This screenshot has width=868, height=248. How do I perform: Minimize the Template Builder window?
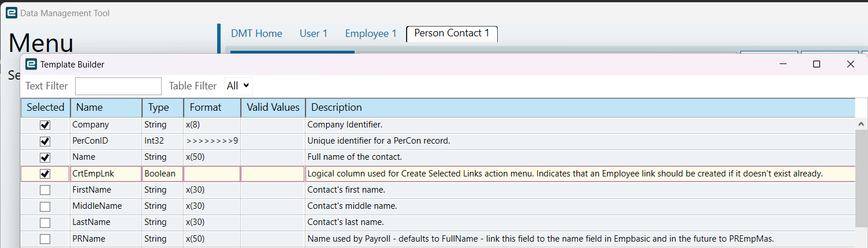pos(783,65)
